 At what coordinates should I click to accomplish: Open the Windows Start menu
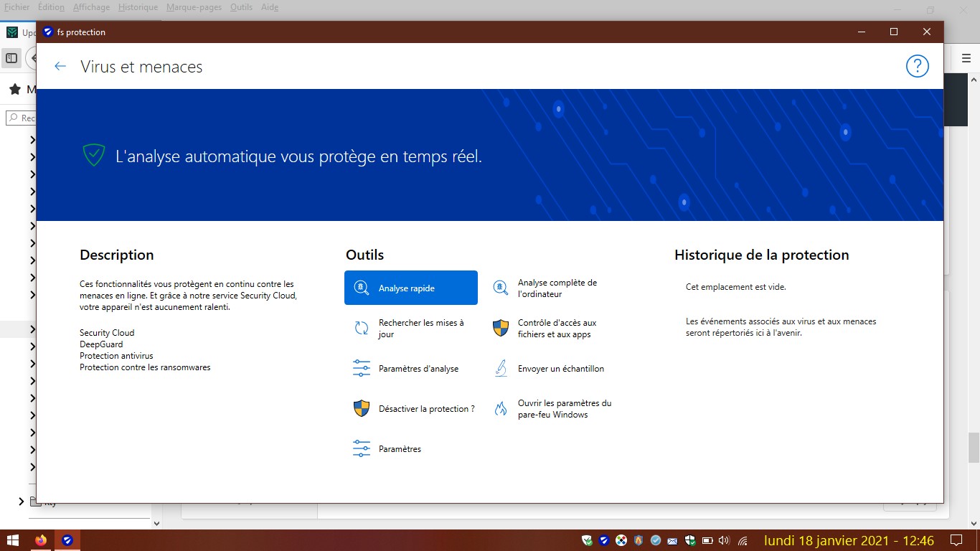(x=12, y=540)
